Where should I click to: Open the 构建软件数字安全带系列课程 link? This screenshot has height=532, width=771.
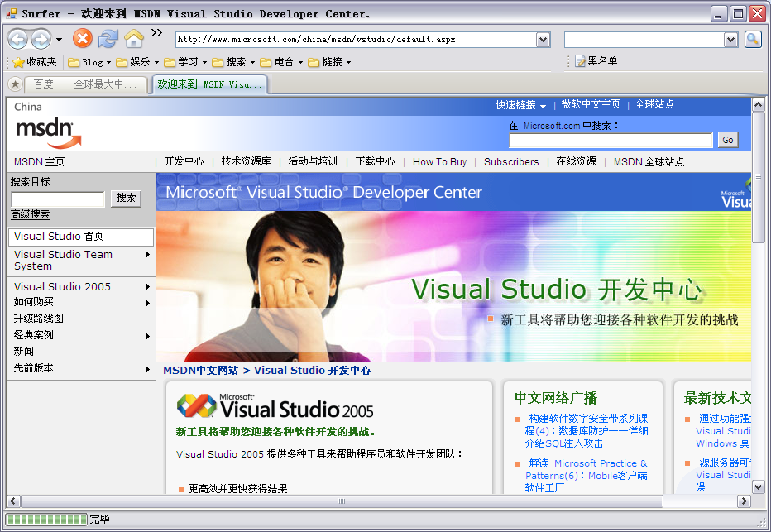(x=587, y=431)
